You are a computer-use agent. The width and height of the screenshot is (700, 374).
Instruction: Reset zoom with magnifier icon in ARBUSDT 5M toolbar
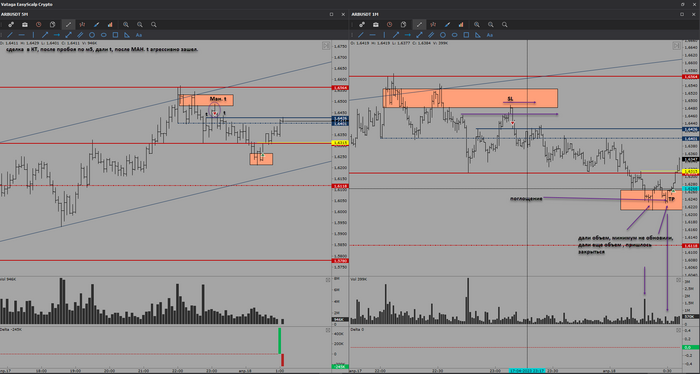point(154,25)
